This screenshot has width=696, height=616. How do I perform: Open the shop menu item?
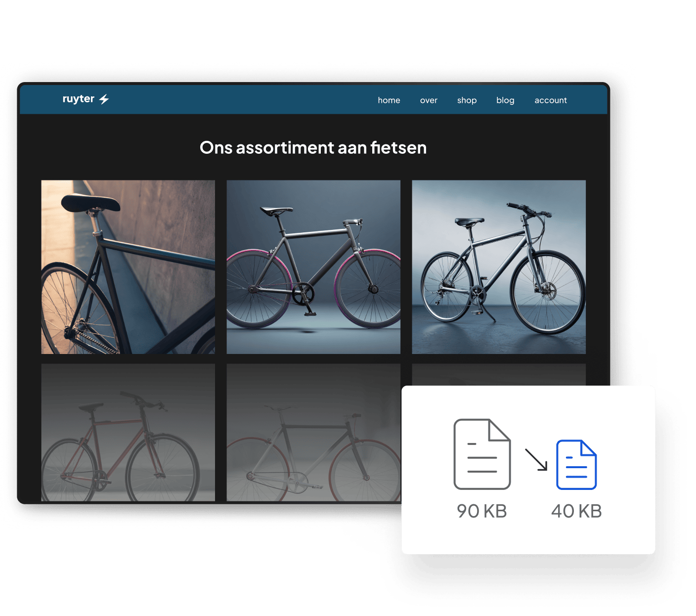(467, 100)
